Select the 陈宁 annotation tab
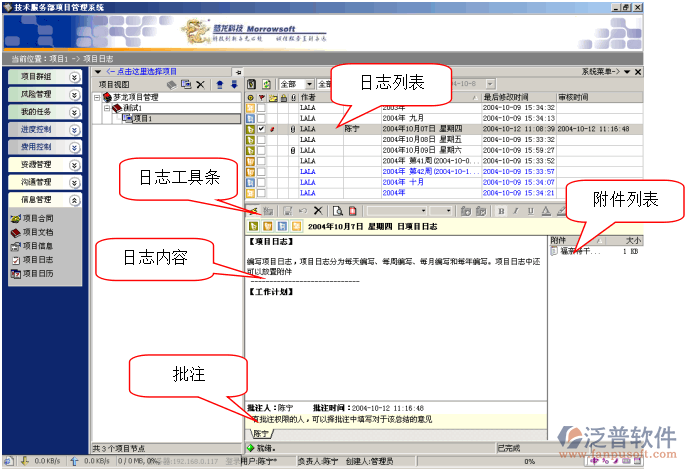This screenshot has height=470, width=687. pos(261,434)
